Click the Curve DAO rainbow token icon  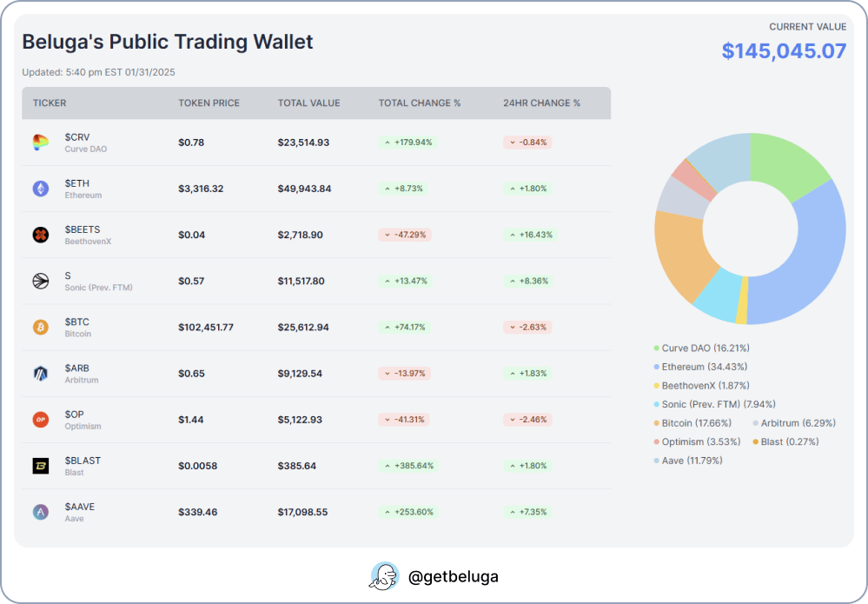click(41, 143)
